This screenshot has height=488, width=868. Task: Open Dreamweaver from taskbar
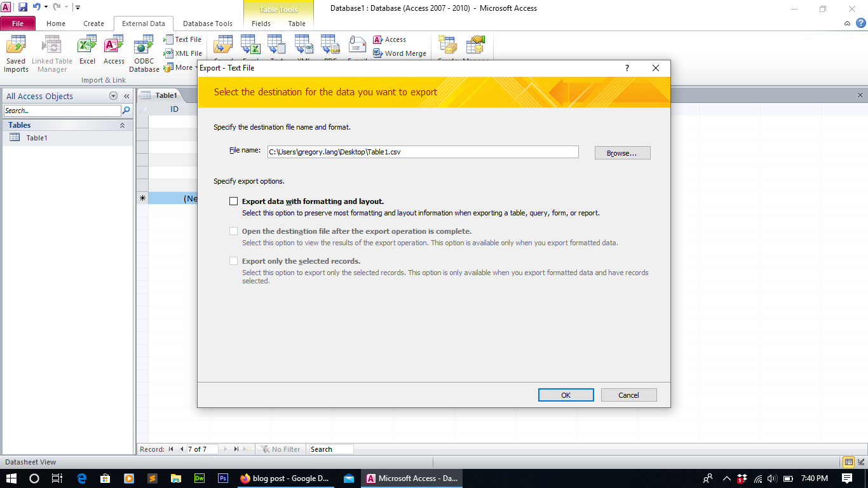coord(199,478)
